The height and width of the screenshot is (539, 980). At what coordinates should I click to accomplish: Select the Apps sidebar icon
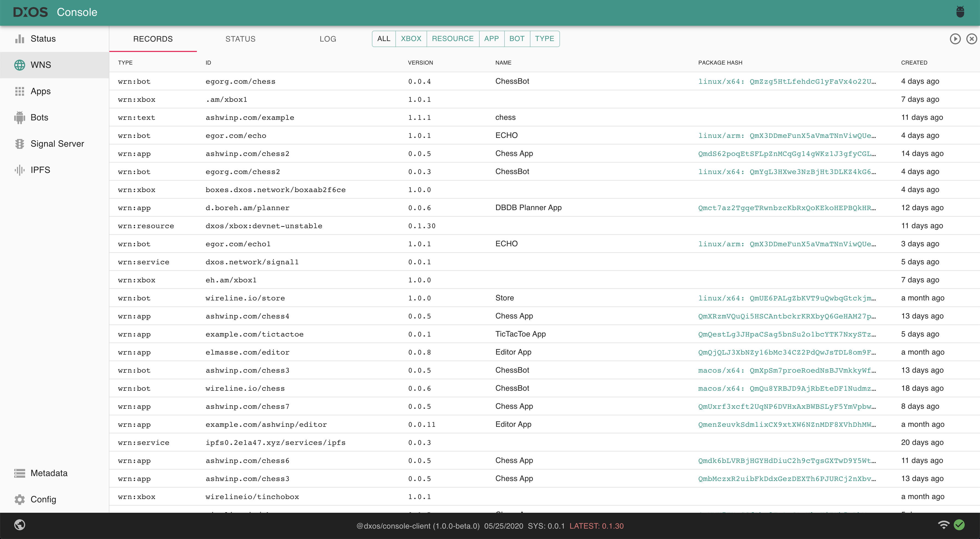20,91
